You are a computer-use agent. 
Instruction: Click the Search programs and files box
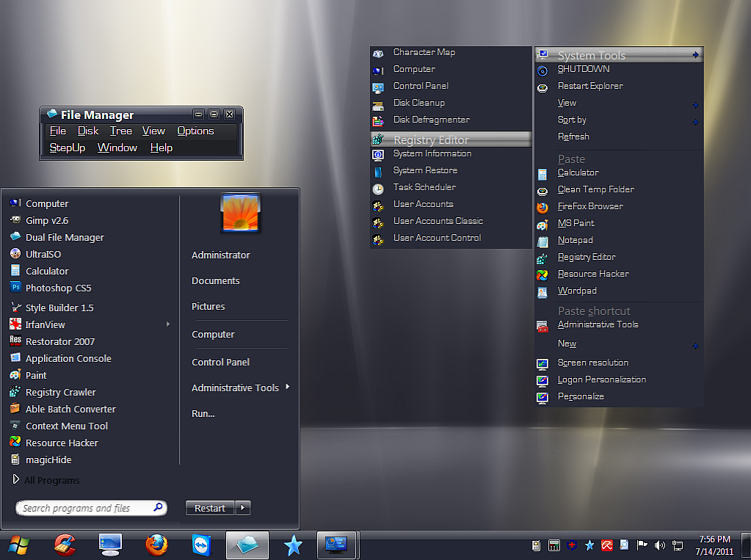pos(84,508)
